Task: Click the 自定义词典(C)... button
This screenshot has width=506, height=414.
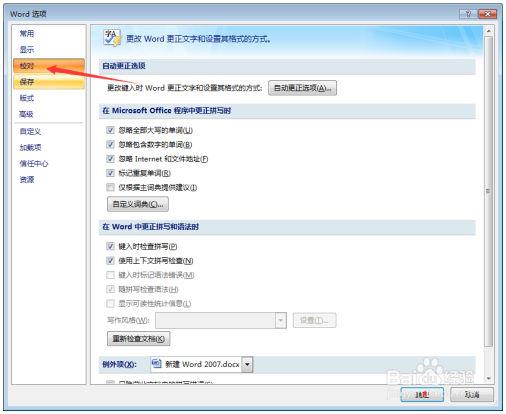Action: click(138, 204)
